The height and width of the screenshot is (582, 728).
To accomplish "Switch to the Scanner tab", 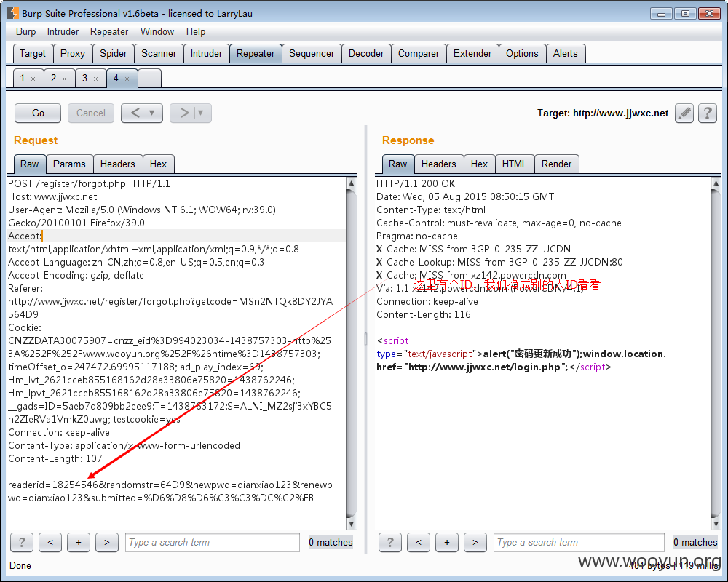I will point(158,53).
